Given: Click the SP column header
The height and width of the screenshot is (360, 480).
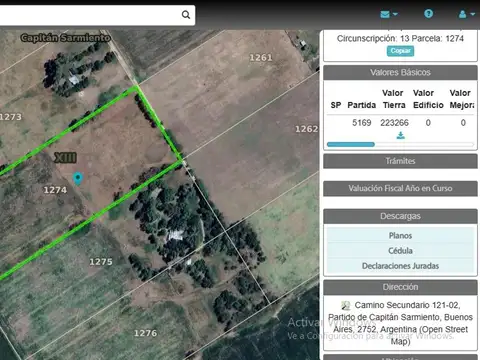Looking at the screenshot, I should click(336, 105).
